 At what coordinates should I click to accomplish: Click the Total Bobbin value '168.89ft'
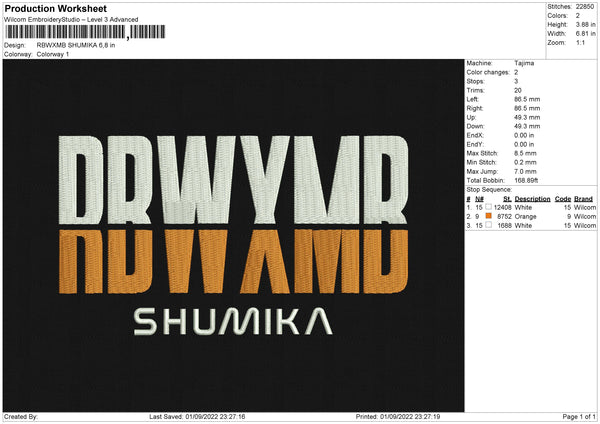click(526, 180)
